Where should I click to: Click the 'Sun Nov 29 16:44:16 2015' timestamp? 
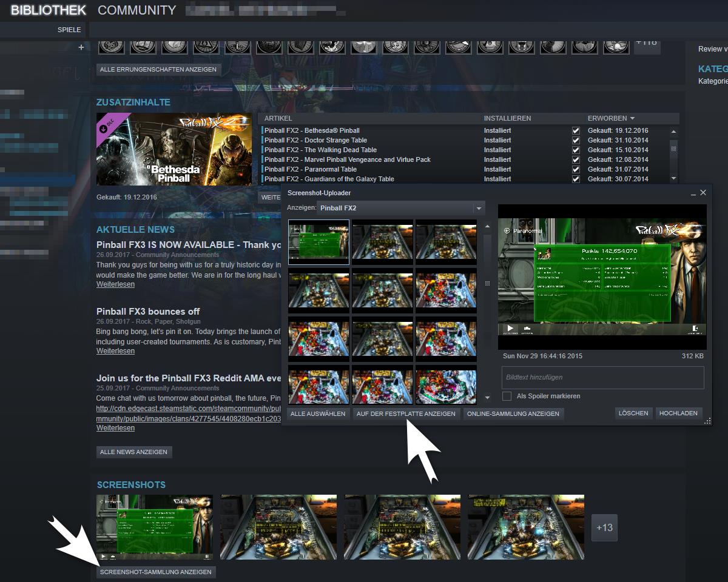[542, 356]
